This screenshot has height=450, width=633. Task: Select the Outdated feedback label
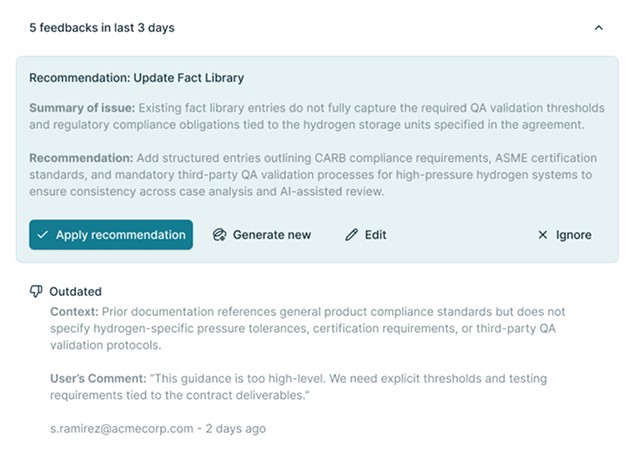(x=75, y=291)
